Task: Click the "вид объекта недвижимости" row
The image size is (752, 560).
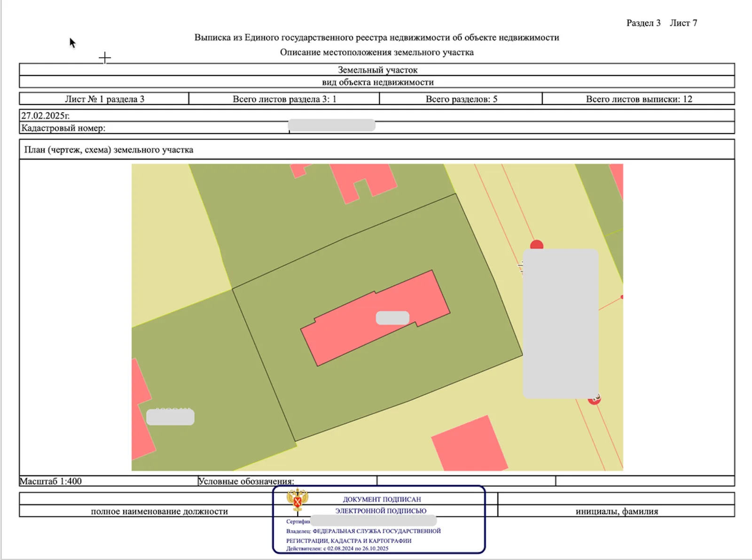Action: point(377,82)
